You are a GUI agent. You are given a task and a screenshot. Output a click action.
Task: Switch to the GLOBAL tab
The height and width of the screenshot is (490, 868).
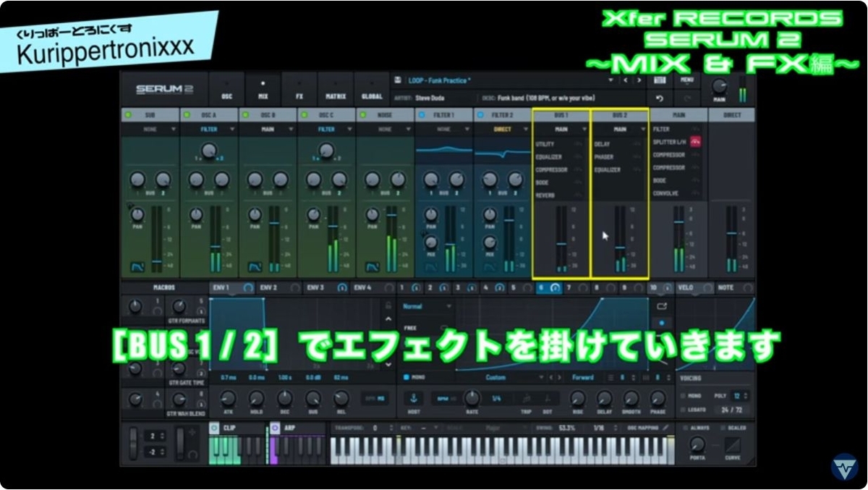click(x=372, y=90)
